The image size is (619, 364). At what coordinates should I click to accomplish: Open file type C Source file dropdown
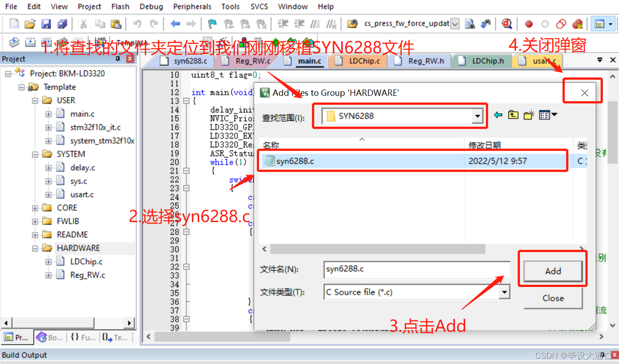505,292
